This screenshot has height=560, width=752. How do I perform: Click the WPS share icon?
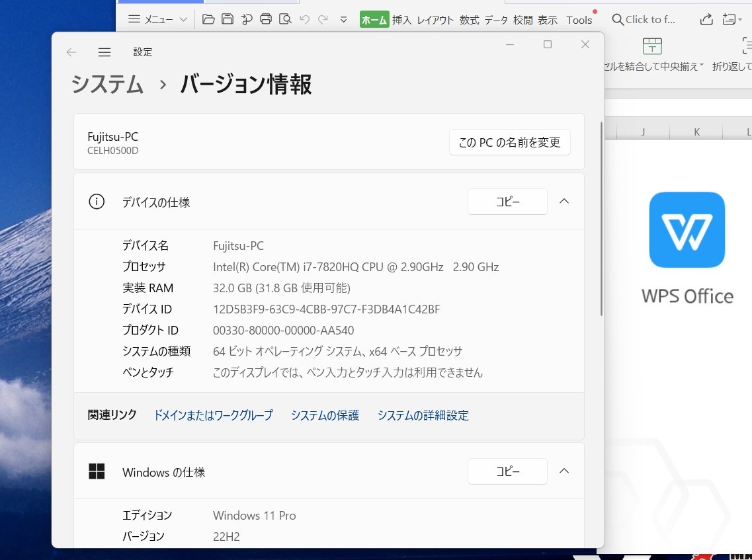coord(706,19)
